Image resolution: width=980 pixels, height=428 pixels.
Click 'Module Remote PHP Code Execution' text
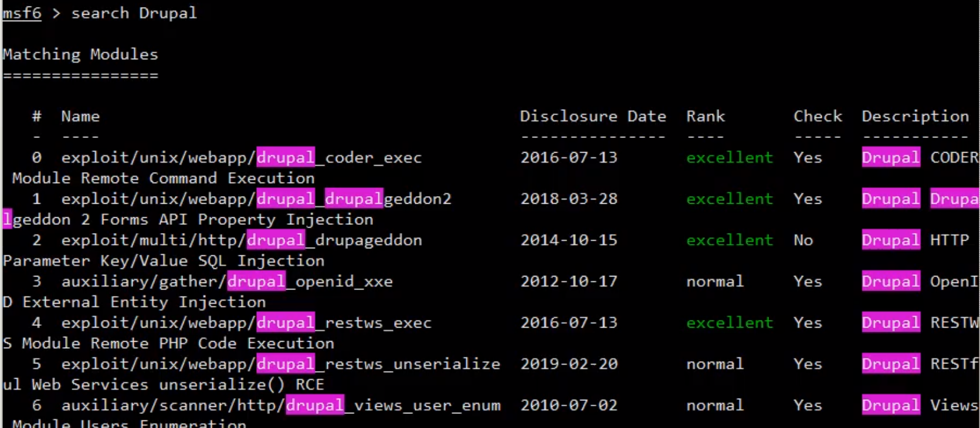(178, 343)
